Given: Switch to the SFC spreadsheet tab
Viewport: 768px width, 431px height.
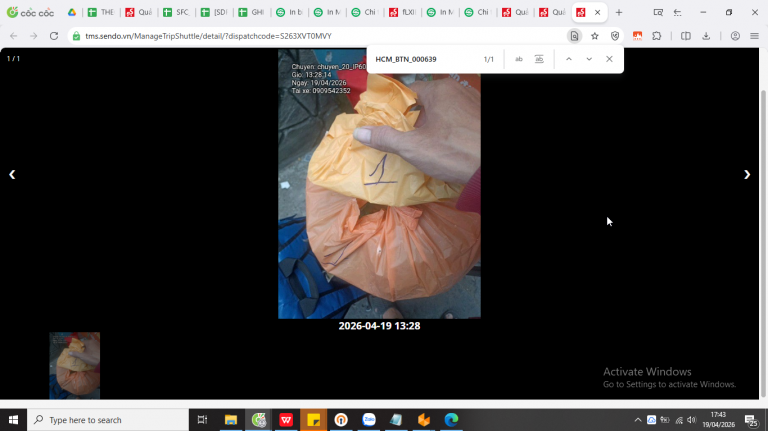Looking at the screenshot, I should point(176,12).
